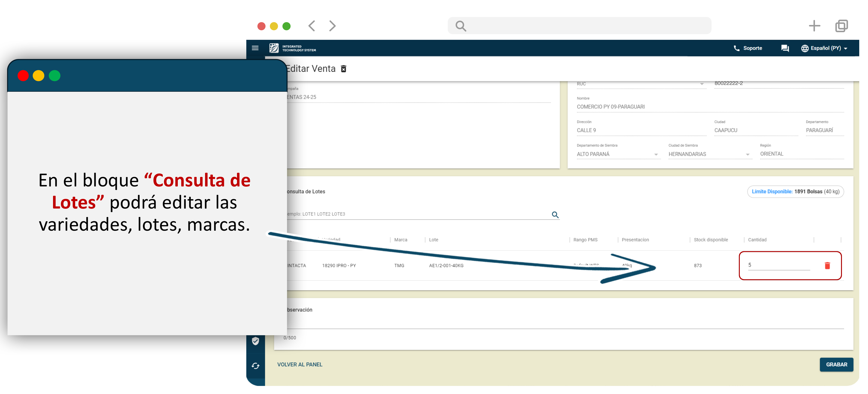Expand Departamento de Siembra dropdown
This screenshot has width=868, height=394.
656,155
